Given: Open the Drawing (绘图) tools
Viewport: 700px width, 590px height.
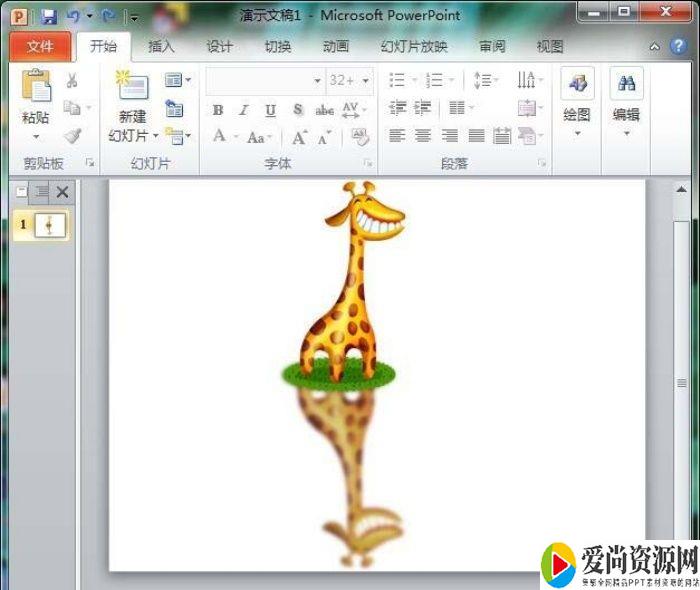Looking at the screenshot, I should point(577,100).
